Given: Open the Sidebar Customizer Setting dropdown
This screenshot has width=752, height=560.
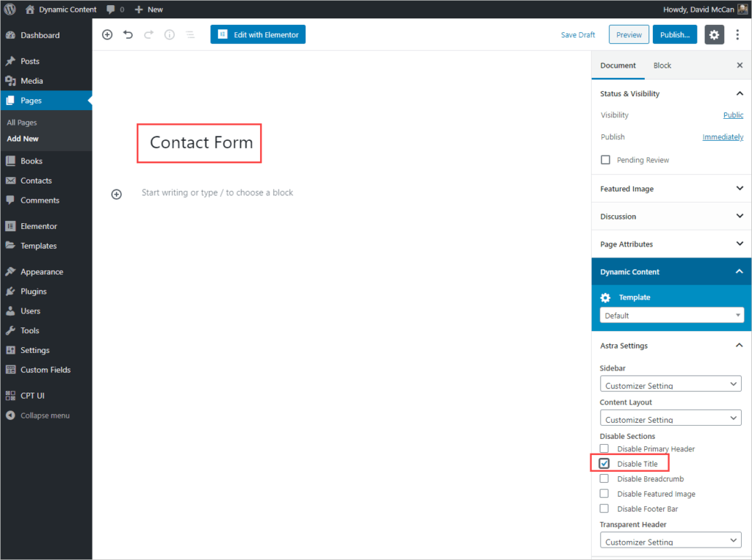Looking at the screenshot, I should (x=670, y=384).
